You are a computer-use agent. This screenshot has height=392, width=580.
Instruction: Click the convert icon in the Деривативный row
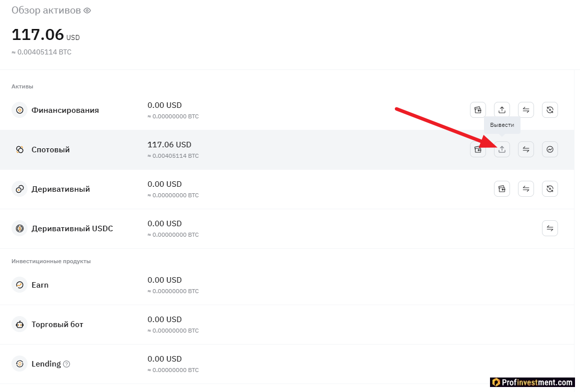click(550, 189)
